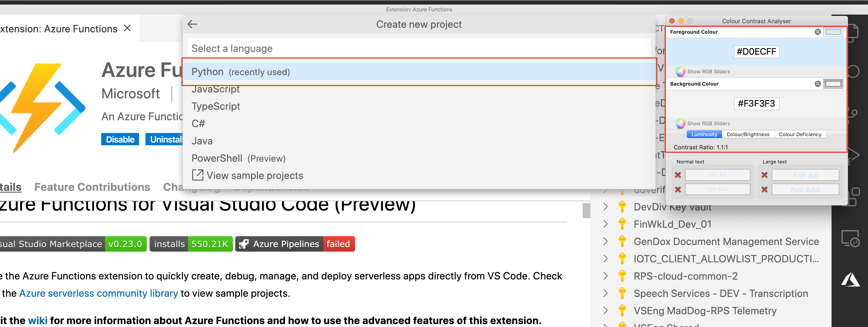Click the #D0ECFF foreground colour swatch

click(757, 51)
